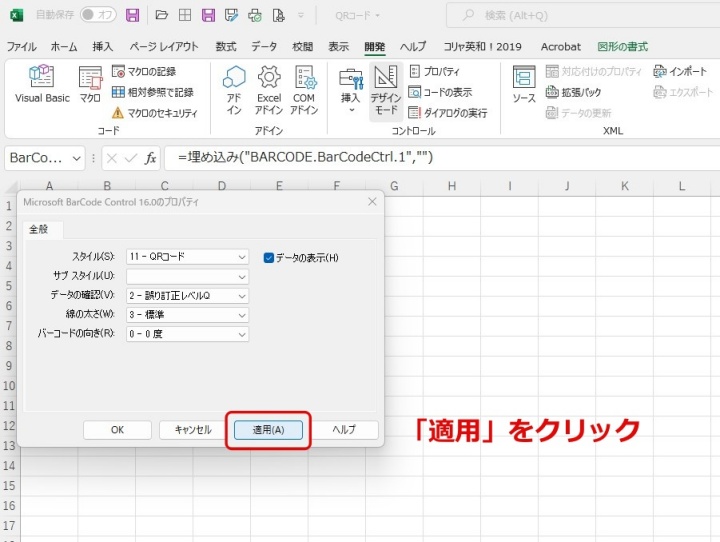Click Cancel (キャンセル) in the dialog

click(193, 430)
